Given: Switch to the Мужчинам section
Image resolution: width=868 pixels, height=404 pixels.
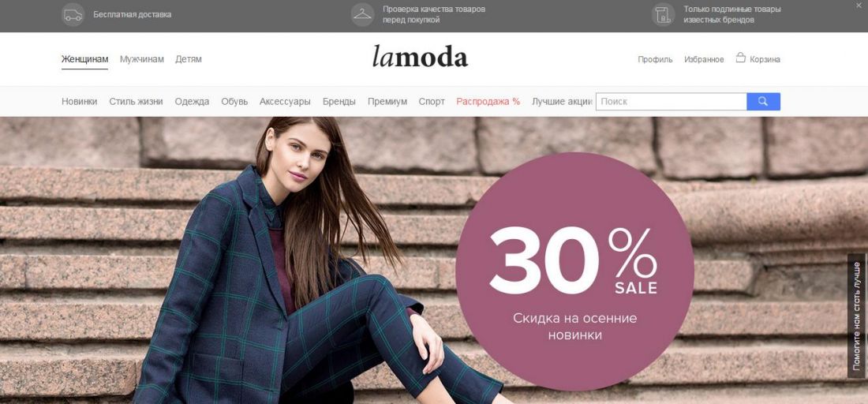Looking at the screenshot, I should click(x=142, y=59).
